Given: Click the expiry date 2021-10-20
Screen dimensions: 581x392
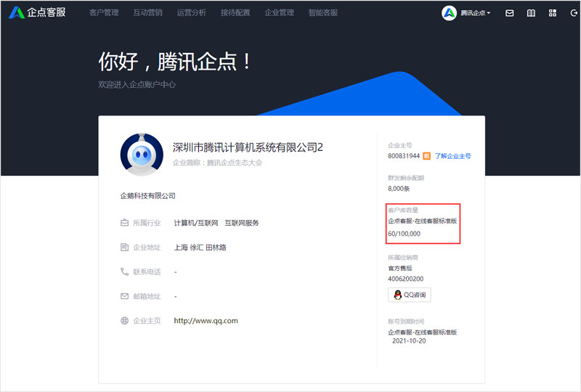Looking at the screenshot, I should (409, 341).
